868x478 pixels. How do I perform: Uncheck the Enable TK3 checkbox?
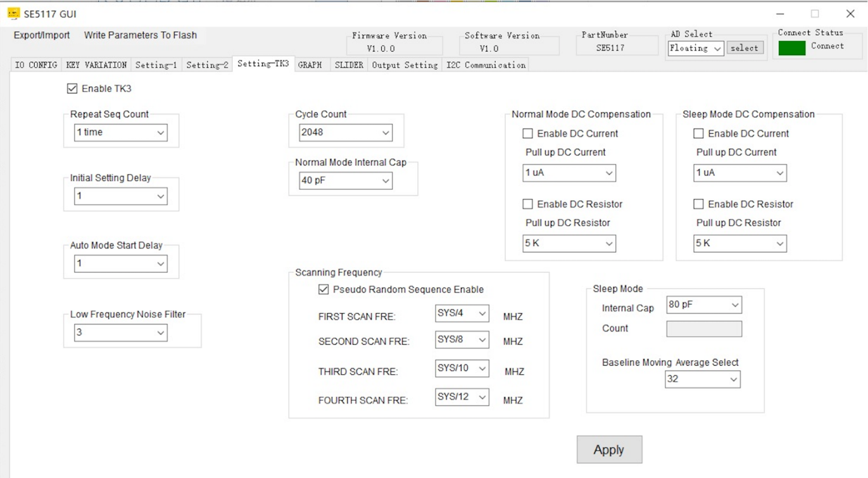tap(72, 89)
